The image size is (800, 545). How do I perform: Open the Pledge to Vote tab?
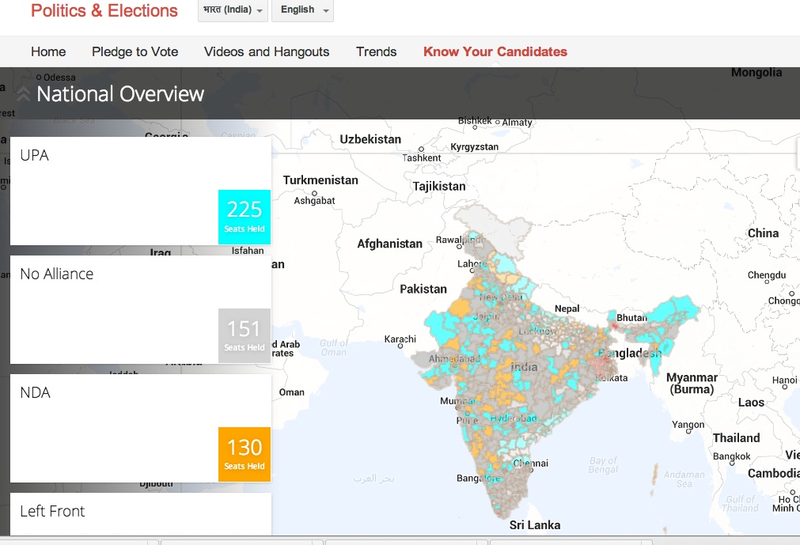pos(135,52)
